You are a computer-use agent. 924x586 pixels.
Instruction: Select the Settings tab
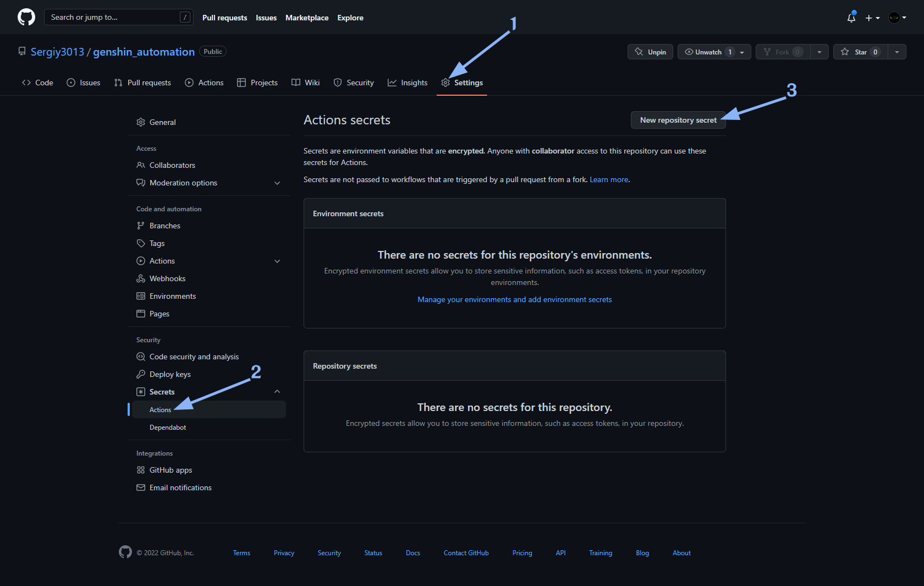pos(462,83)
